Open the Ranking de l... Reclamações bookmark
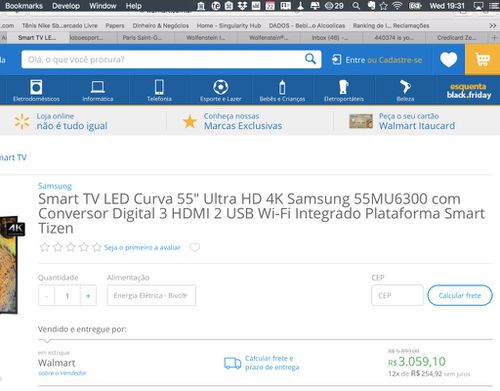Image resolution: width=500 pixels, height=391 pixels. click(x=391, y=26)
